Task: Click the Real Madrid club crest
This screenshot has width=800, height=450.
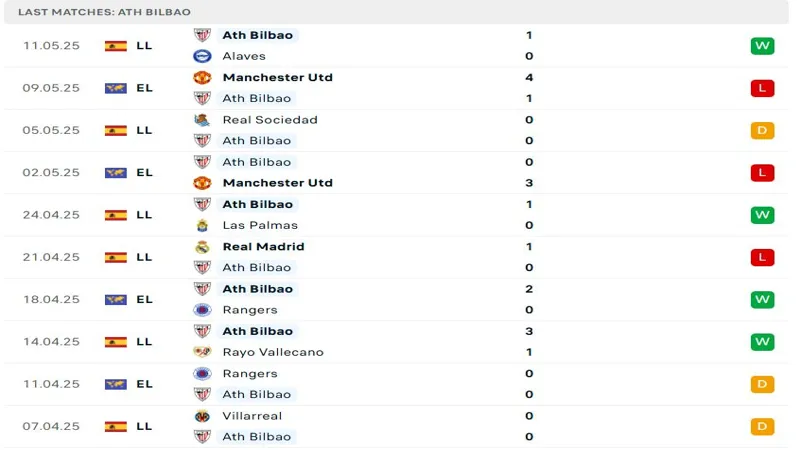Action: tap(202, 247)
